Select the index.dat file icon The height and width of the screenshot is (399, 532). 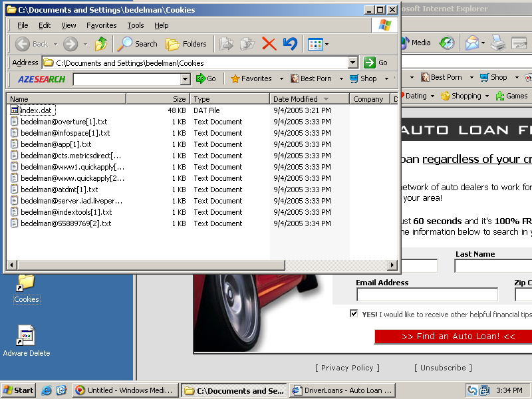click(x=15, y=110)
